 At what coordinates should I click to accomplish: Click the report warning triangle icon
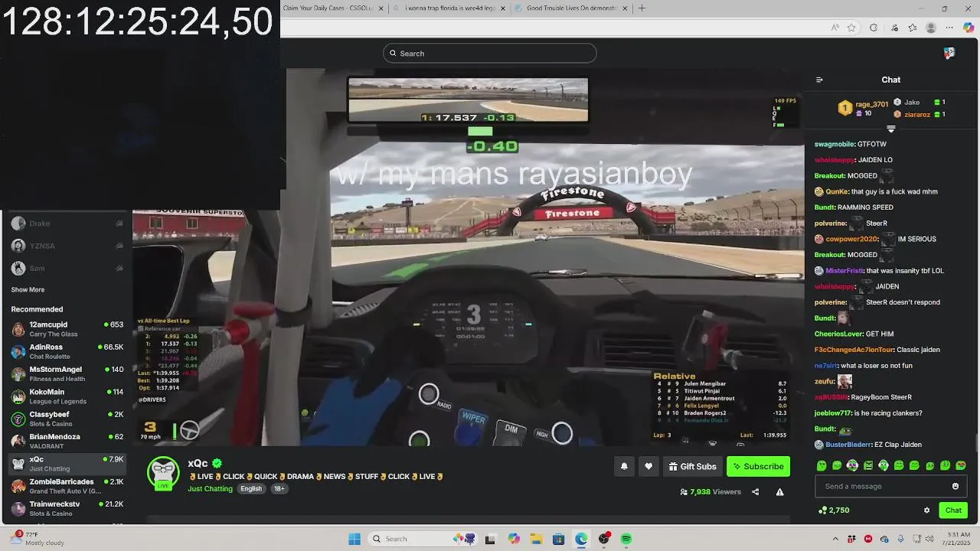779,492
